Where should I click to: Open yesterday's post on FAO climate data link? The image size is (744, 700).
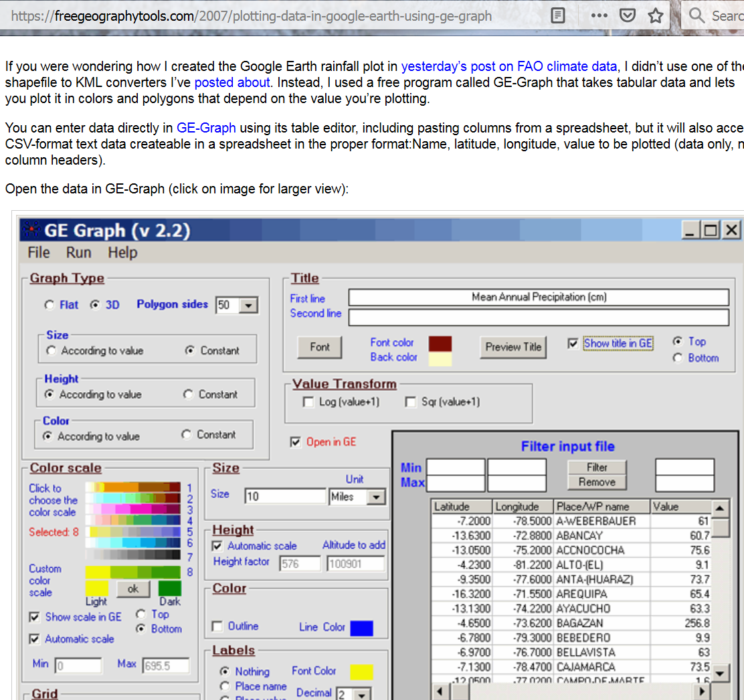point(509,66)
